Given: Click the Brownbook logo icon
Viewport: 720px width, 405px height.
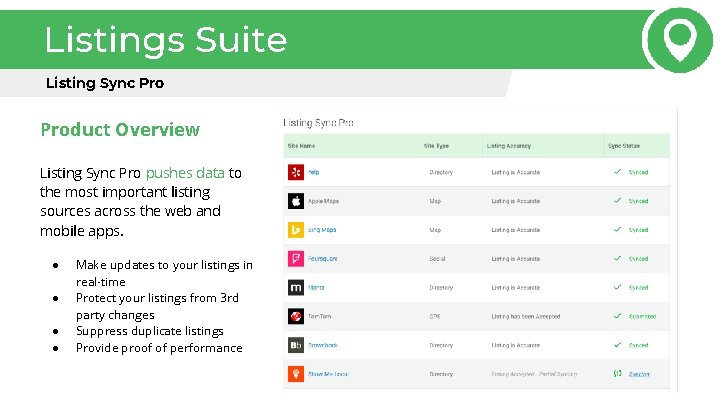Looking at the screenshot, I should pyautogui.click(x=296, y=345).
